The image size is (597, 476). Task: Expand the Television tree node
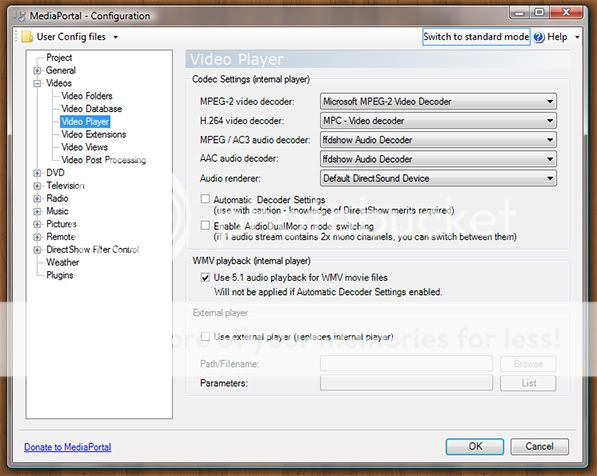click(x=37, y=186)
